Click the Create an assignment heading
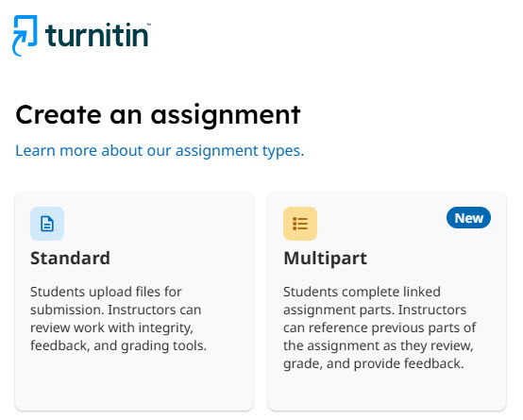523x420 pixels. [158, 115]
